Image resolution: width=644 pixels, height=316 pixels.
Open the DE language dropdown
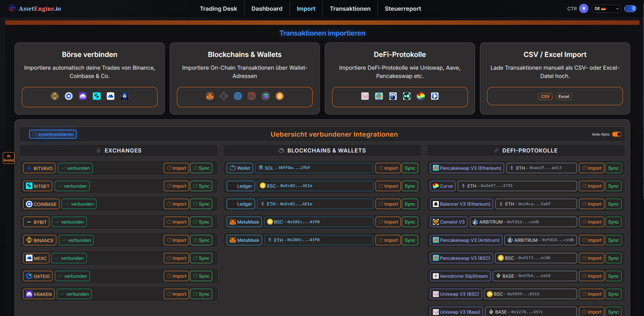coord(606,9)
